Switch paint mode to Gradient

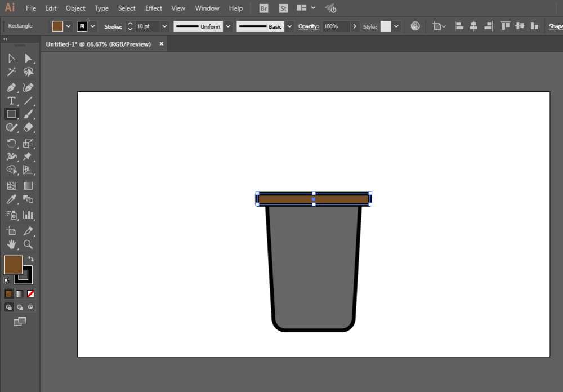(20, 293)
